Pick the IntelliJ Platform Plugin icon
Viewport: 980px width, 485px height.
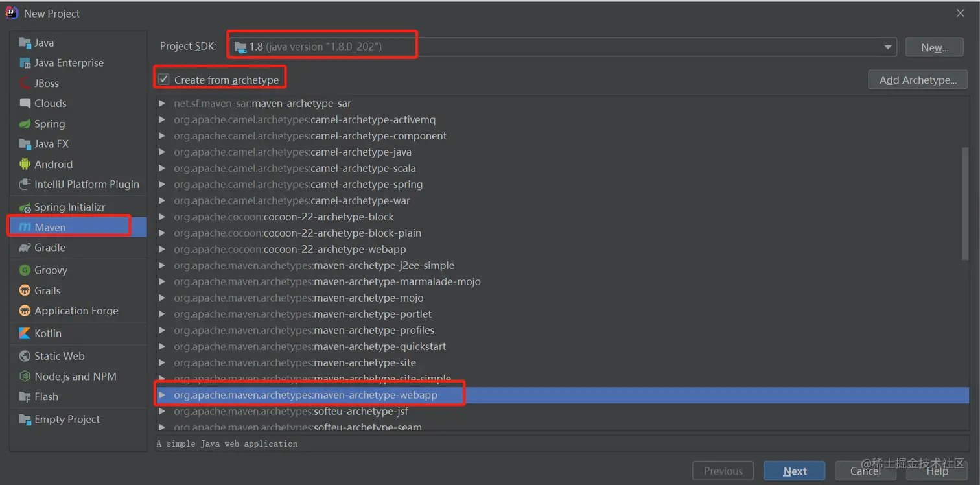pyautogui.click(x=25, y=184)
